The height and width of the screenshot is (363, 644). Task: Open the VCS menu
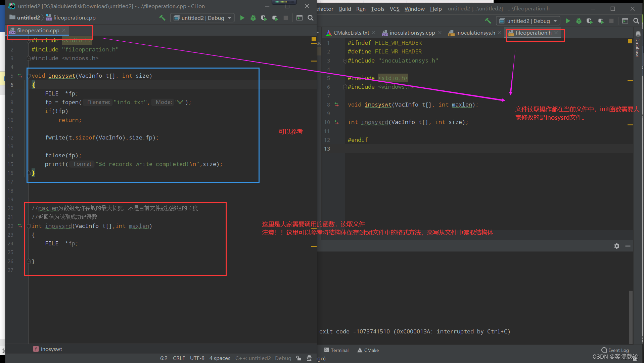(395, 9)
